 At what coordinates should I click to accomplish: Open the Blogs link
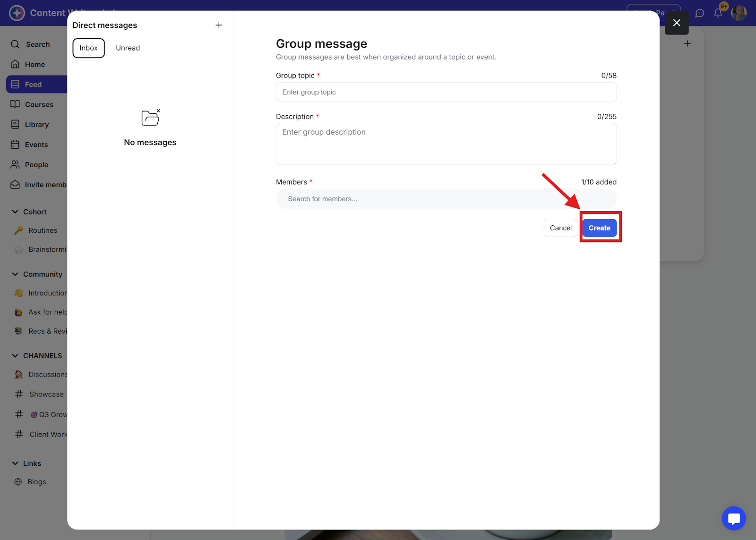coord(37,482)
